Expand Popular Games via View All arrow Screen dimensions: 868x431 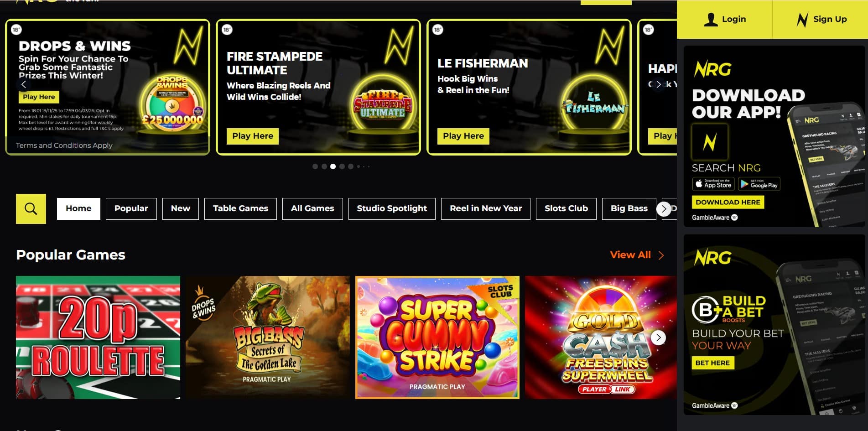coord(661,255)
